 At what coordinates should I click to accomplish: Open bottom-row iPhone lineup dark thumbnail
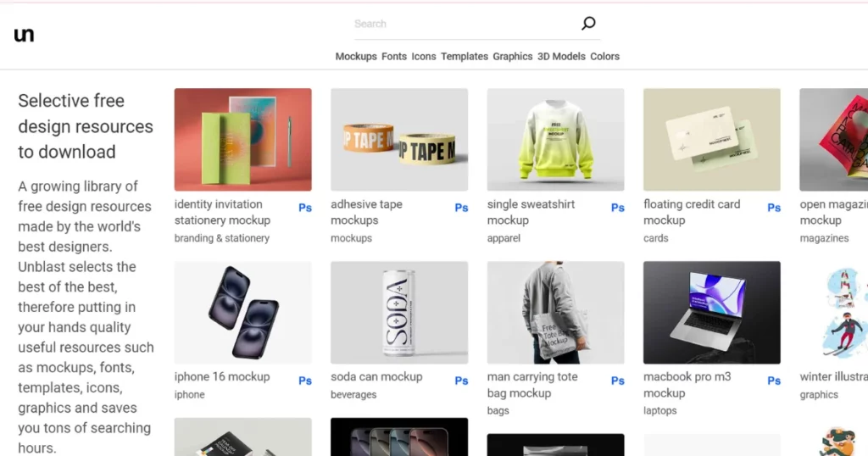(399, 437)
